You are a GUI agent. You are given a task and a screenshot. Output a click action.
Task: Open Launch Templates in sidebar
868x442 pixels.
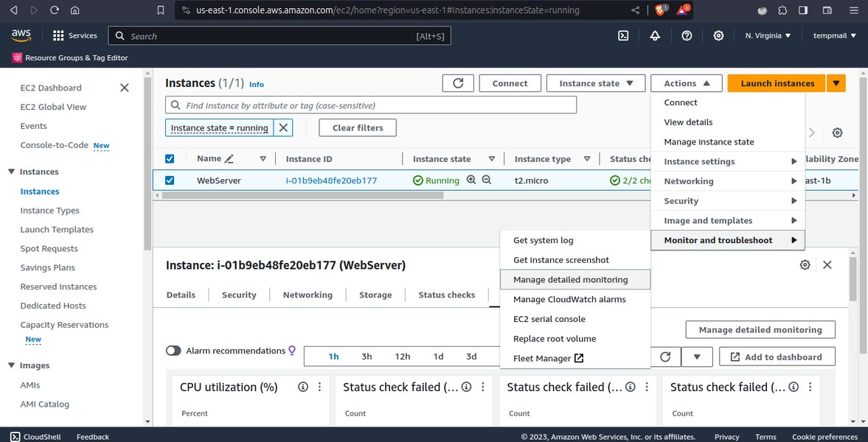pyautogui.click(x=57, y=230)
